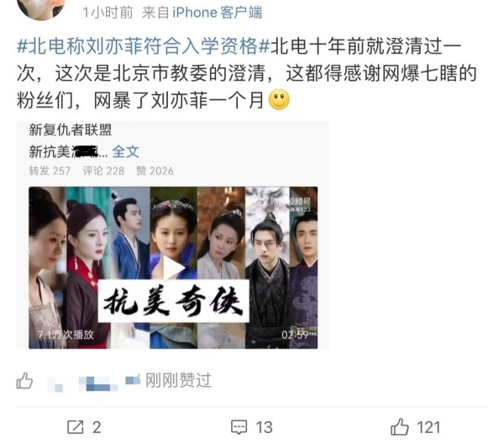
Task: Expand quoted post with 全文 link
Action: click(126, 151)
